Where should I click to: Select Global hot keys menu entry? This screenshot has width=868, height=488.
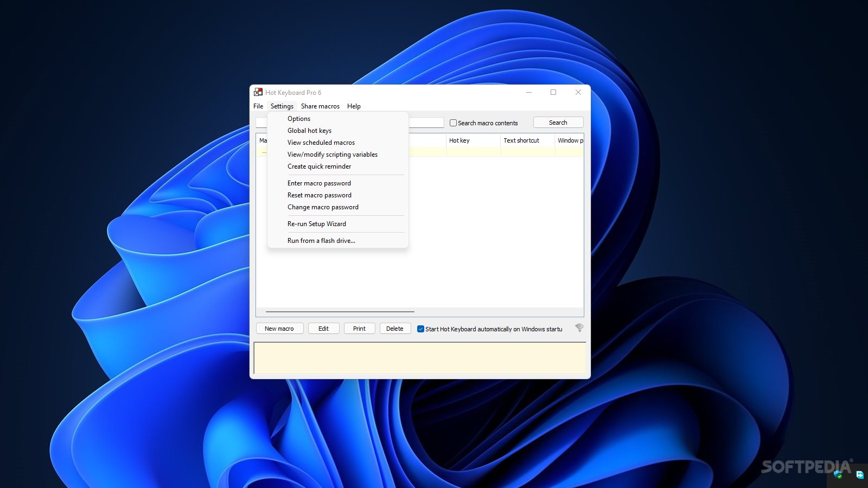337,131
